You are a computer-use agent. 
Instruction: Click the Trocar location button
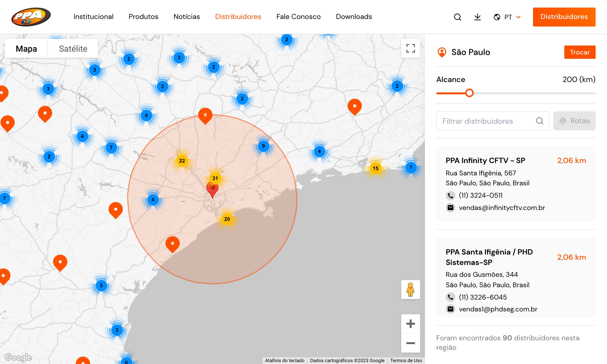(x=579, y=52)
